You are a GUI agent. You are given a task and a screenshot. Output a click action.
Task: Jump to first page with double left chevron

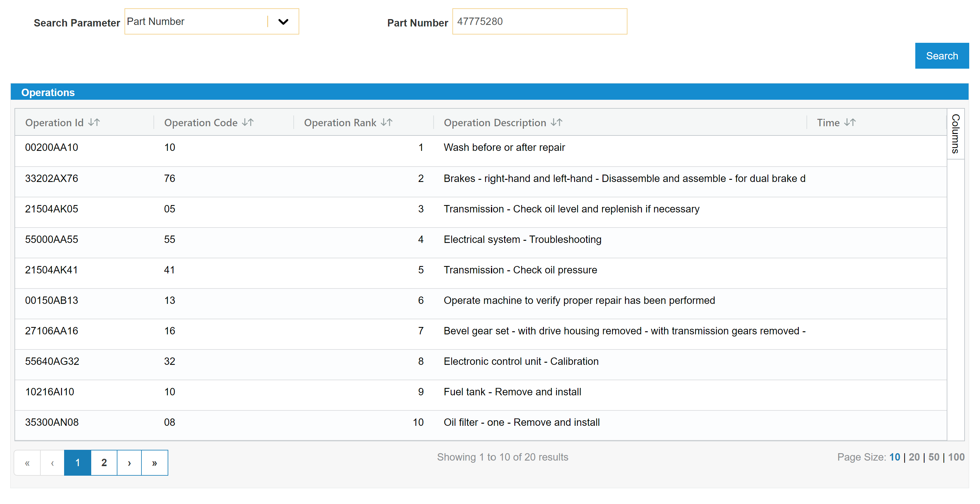pos(27,462)
